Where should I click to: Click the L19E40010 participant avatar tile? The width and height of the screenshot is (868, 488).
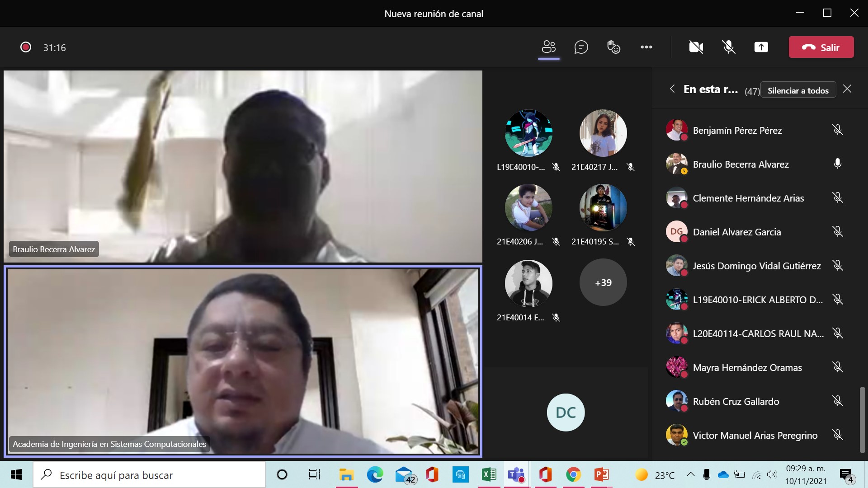point(528,133)
